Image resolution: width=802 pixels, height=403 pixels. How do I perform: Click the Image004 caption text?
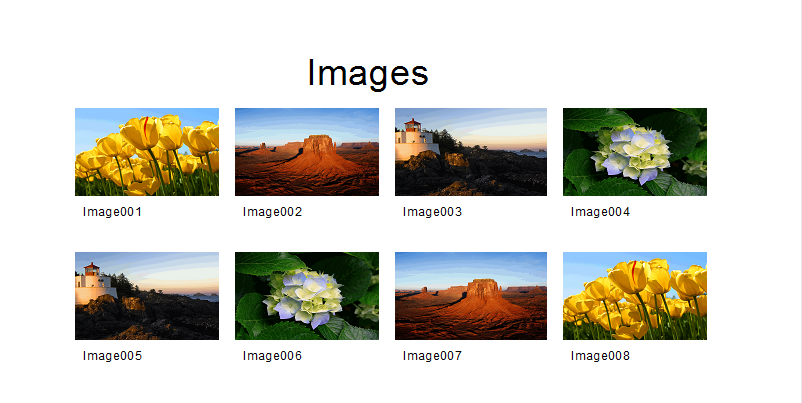coord(600,212)
